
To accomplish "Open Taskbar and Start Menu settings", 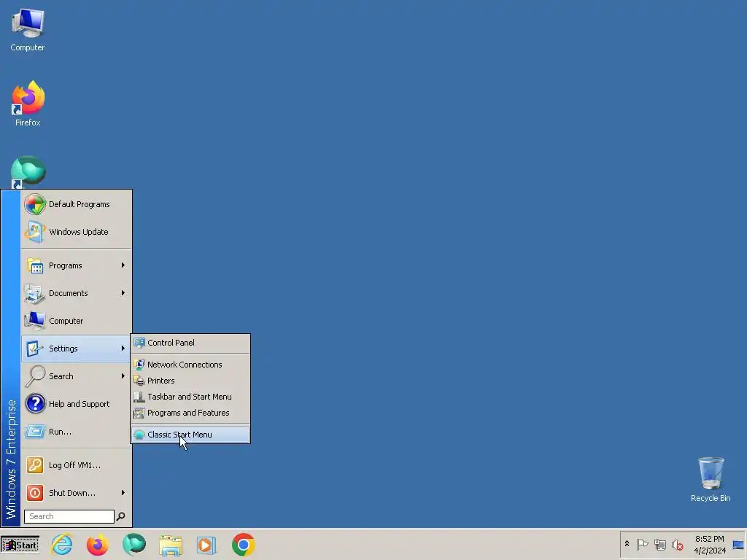I will pos(190,397).
